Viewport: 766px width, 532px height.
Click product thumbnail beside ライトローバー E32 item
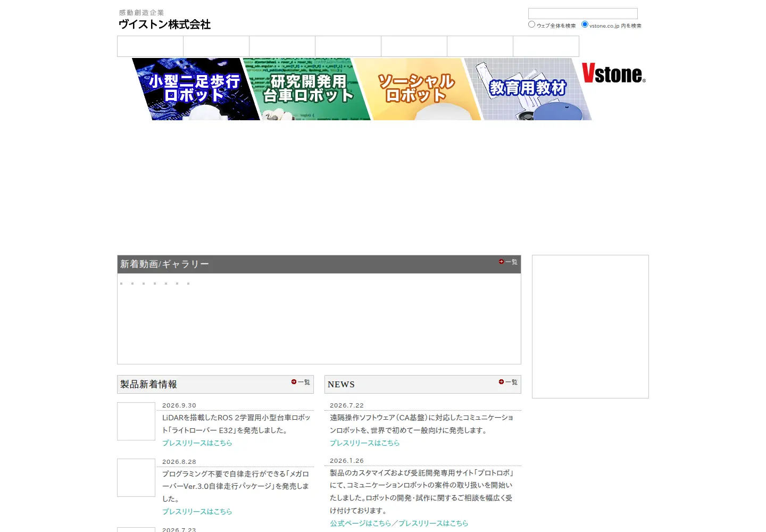[136, 421]
